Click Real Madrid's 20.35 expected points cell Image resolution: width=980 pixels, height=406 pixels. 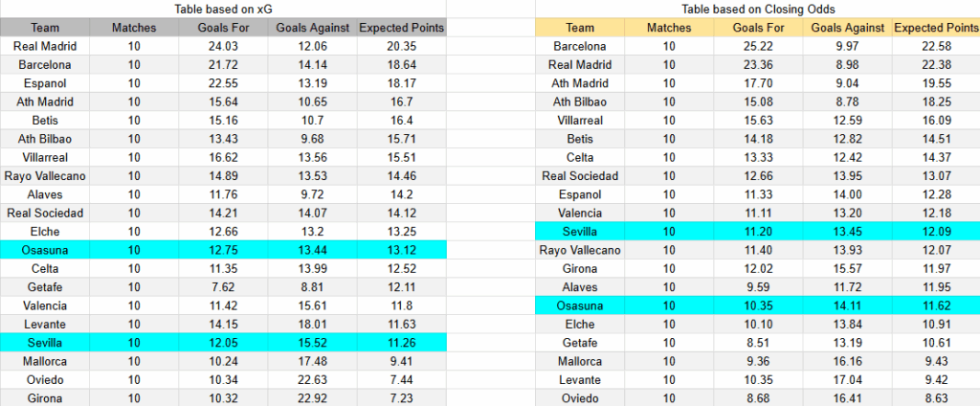point(401,46)
